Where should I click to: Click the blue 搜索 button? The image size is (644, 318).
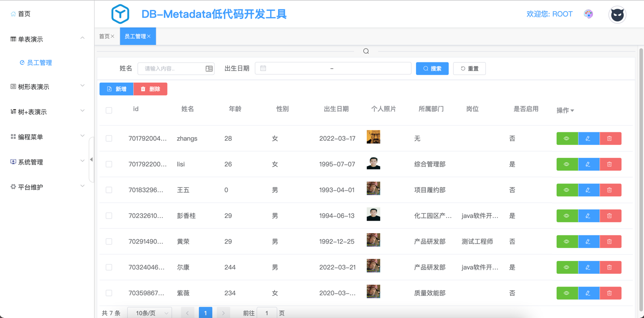point(432,69)
